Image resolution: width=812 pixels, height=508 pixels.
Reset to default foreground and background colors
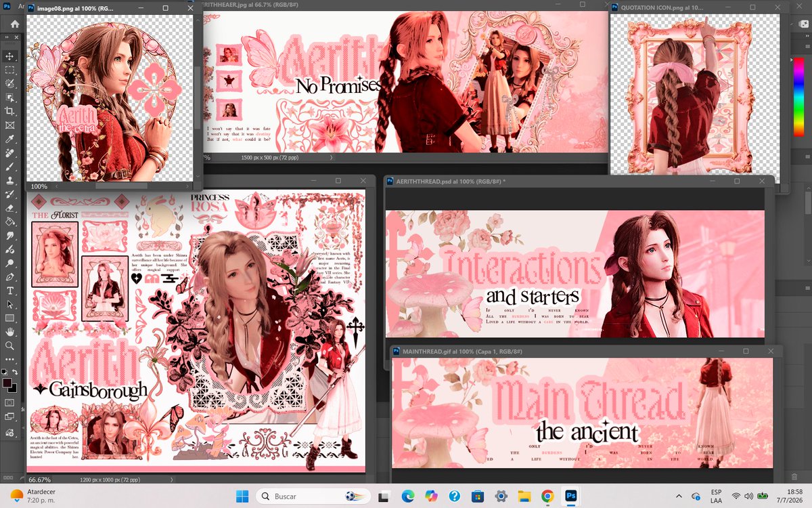coord(5,372)
